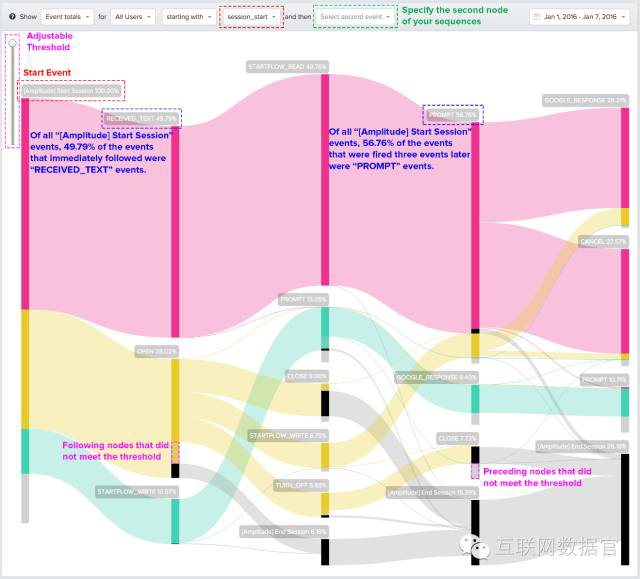This screenshot has height=579, width=640.
Task: Select the GOOGLE_RESPONSE 28.21% node at top right
Action: 585,100
